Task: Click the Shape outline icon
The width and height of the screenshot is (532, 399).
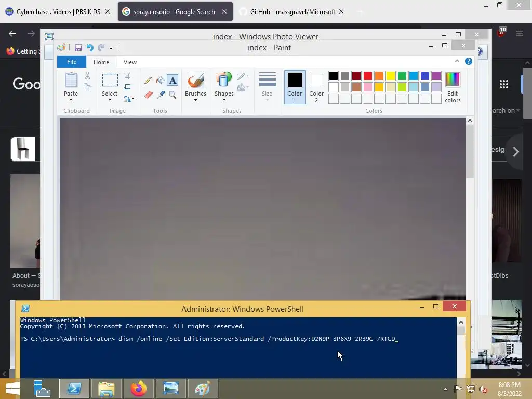Action: tap(241, 76)
